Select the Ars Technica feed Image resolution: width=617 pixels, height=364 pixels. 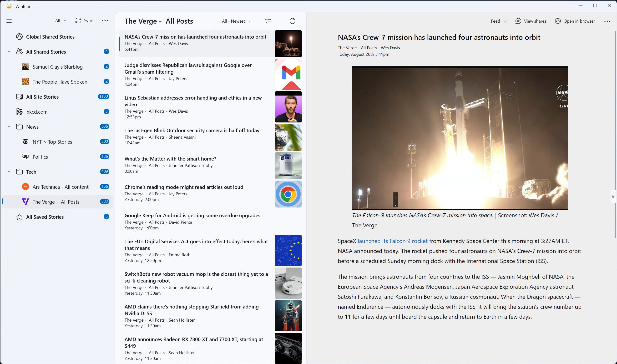pyautogui.click(x=60, y=187)
